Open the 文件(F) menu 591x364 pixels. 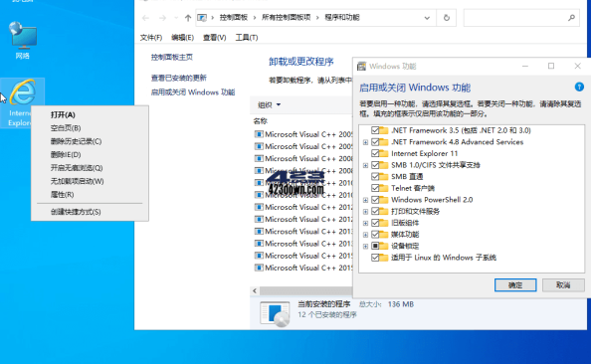(151, 38)
